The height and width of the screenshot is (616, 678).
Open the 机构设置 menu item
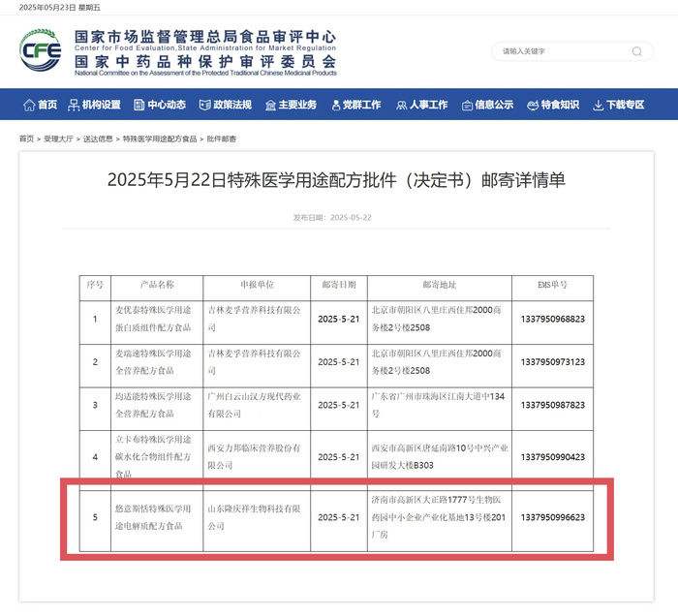click(x=102, y=105)
